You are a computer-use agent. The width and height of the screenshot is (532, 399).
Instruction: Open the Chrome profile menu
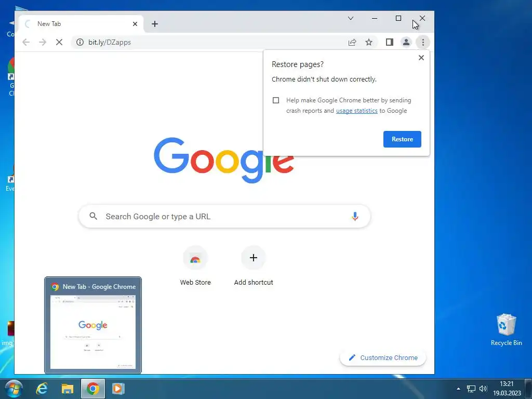point(406,42)
